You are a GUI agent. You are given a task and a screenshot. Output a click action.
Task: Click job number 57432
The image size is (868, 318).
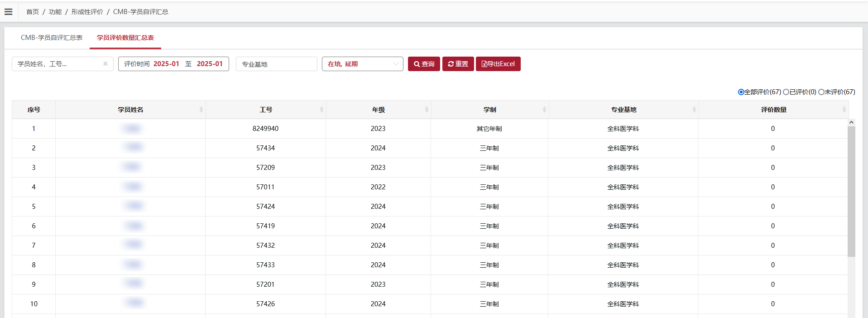click(265, 246)
